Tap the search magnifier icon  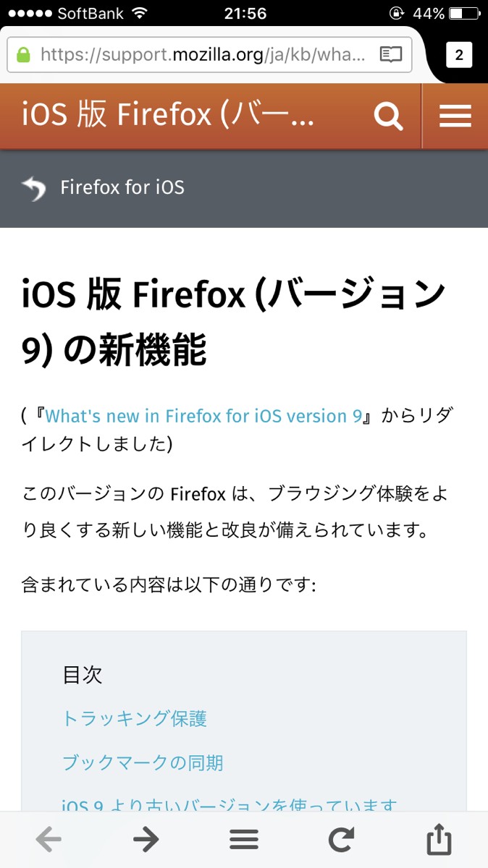pos(388,116)
